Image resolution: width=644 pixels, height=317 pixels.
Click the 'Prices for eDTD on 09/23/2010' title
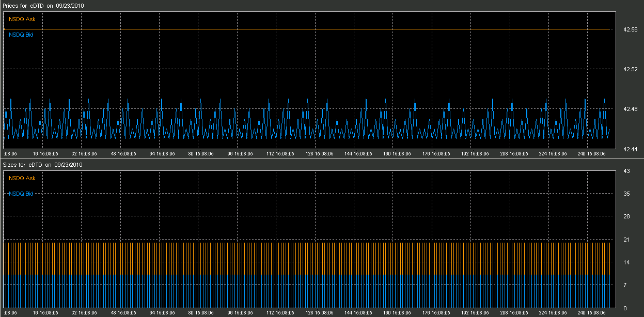[43, 5]
